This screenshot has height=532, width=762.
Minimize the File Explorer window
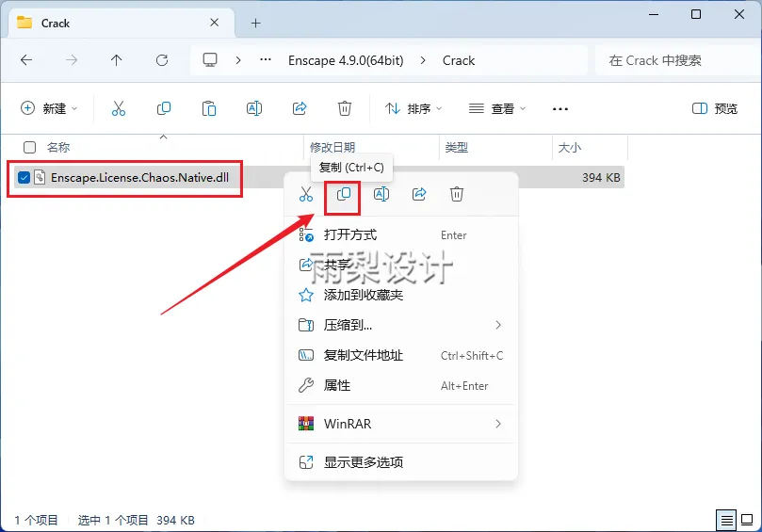(x=654, y=14)
